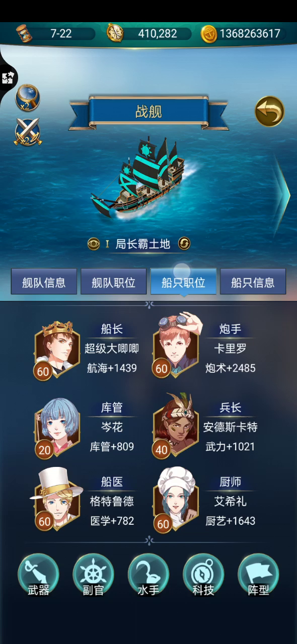Open the 武器 weapons icon
This screenshot has width=297, height=644.
coord(38,575)
